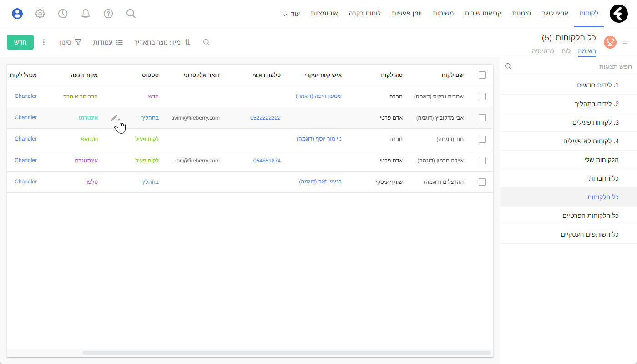Image resolution: width=637 pixels, height=364 pixels.
Task: Expand the עוד more menu
Action: [291, 14]
